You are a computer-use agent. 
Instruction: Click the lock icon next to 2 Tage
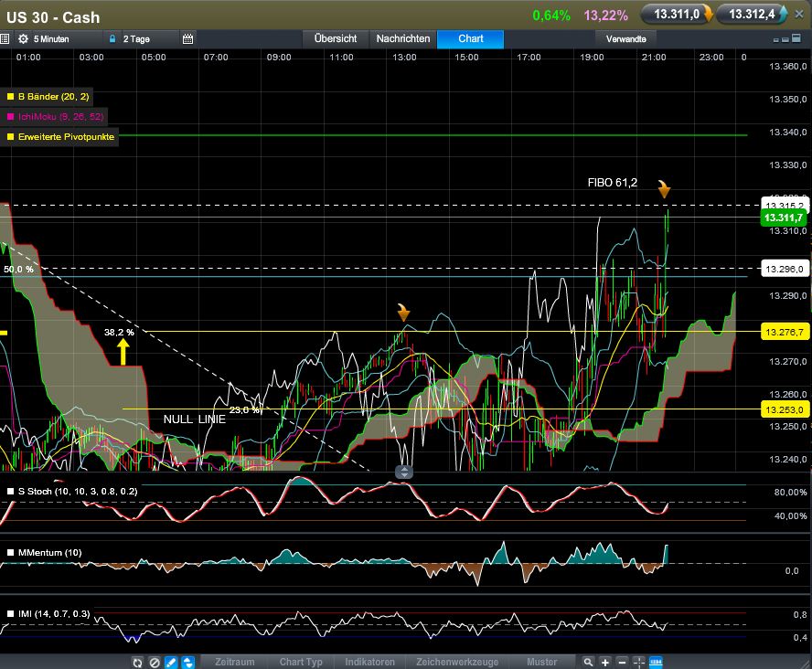pyautogui.click(x=112, y=39)
